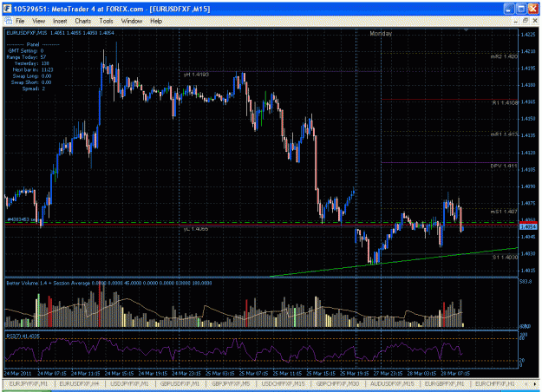Image resolution: width=542 pixels, height=392 pixels.
Task: Click the mR2 pivot level label
Action: (504, 56)
